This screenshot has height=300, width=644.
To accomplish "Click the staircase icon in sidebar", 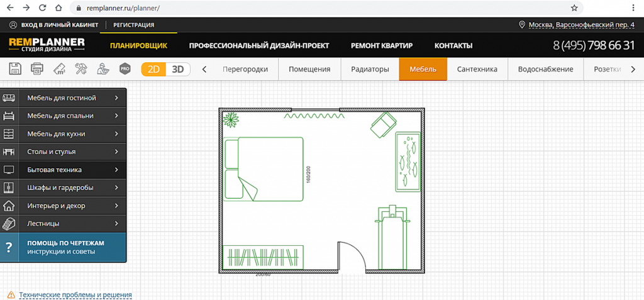I will click(x=9, y=223).
